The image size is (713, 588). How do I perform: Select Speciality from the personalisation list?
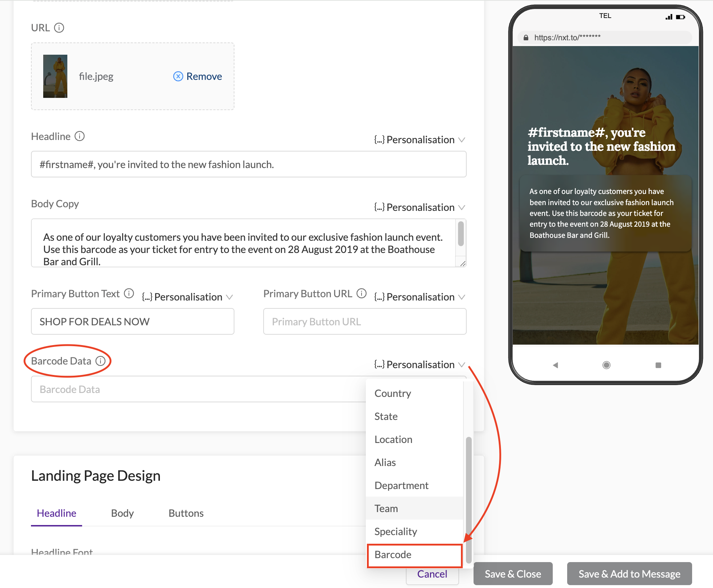coord(414,532)
